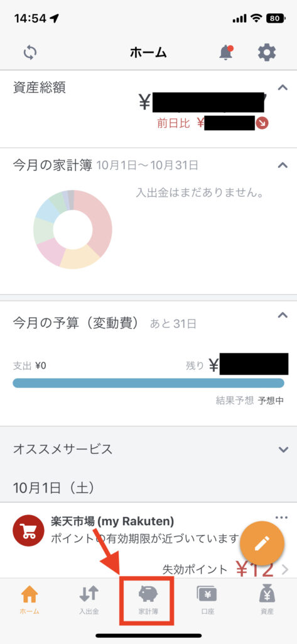
Task: Collapse the 今月の予算（変動費） section
Action: (x=283, y=316)
